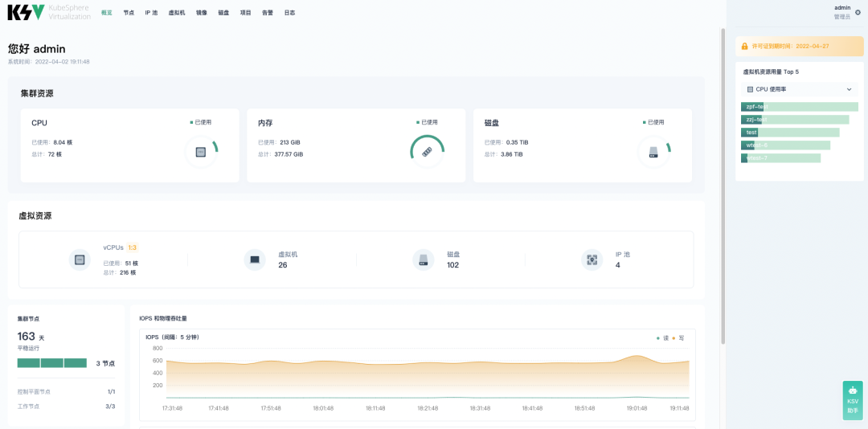Click the 51 核 vCPUs used value

(131, 263)
